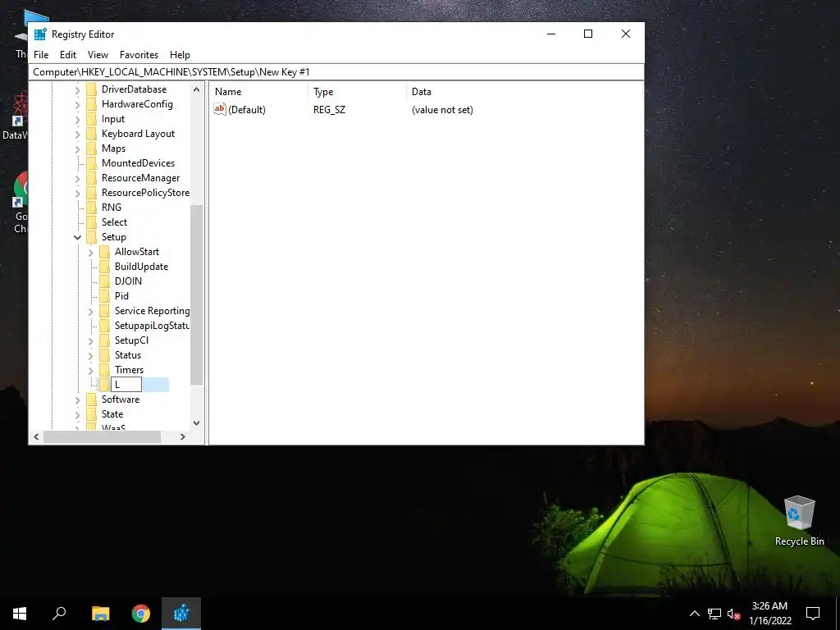Select the HardwareConfig folder icon
840x630 pixels.
92,104
